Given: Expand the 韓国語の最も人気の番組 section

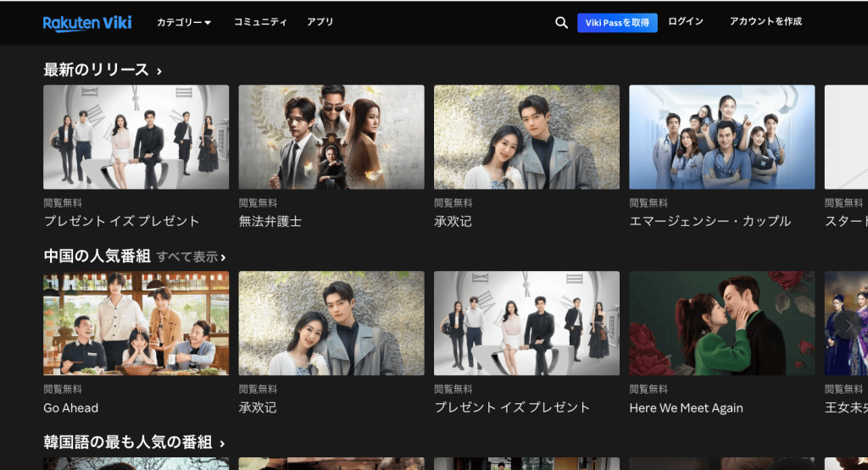Looking at the screenshot, I should click(134, 443).
